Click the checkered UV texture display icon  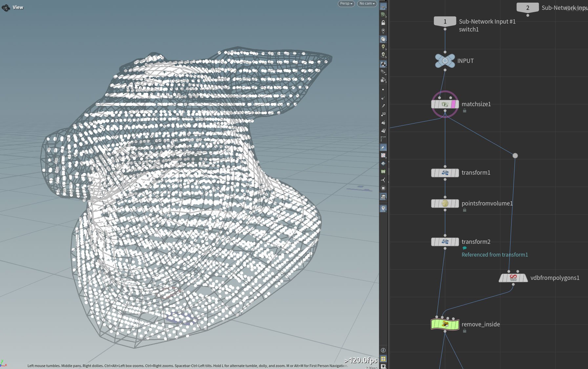click(x=383, y=155)
